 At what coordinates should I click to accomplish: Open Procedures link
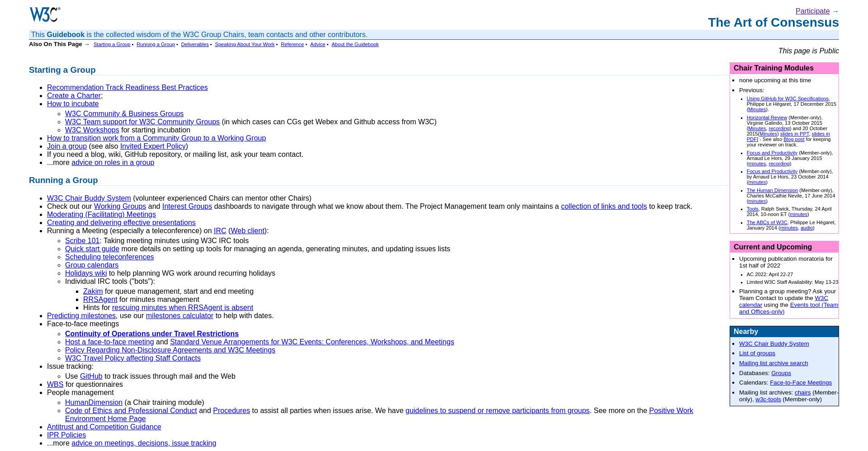[x=231, y=411]
